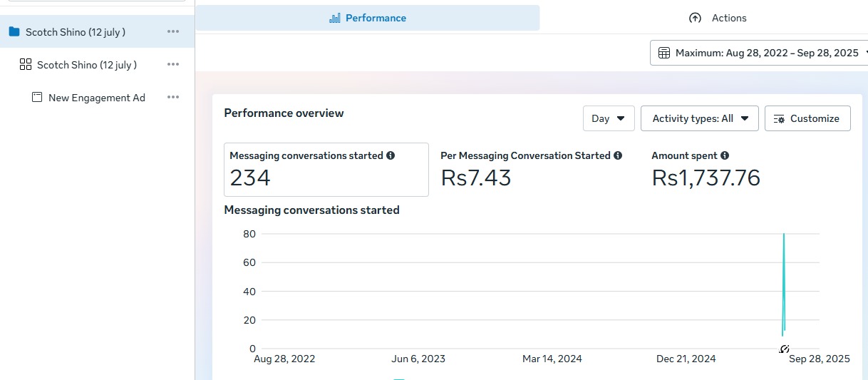
Task: Open the Maximum date range picker
Action: (759, 53)
